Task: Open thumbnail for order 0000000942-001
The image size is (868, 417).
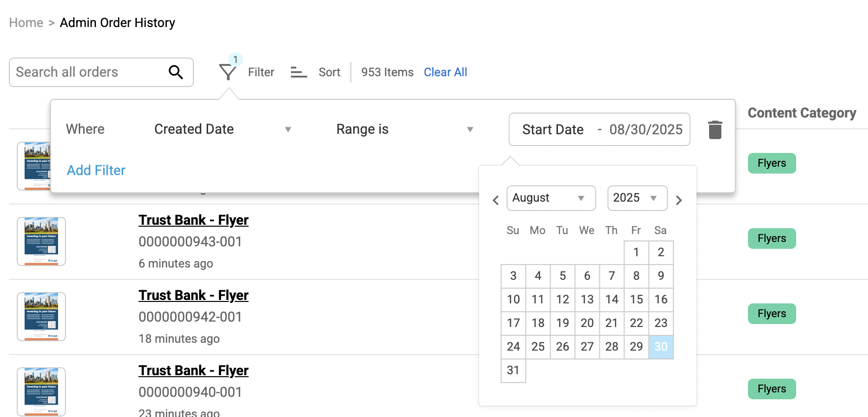Action: coord(41,316)
